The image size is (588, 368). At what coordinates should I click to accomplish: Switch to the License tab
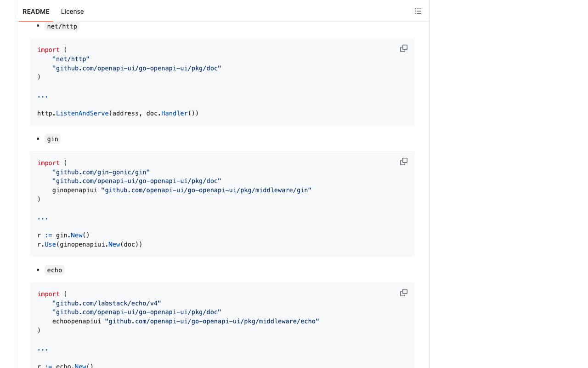click(x=72, y=11)
